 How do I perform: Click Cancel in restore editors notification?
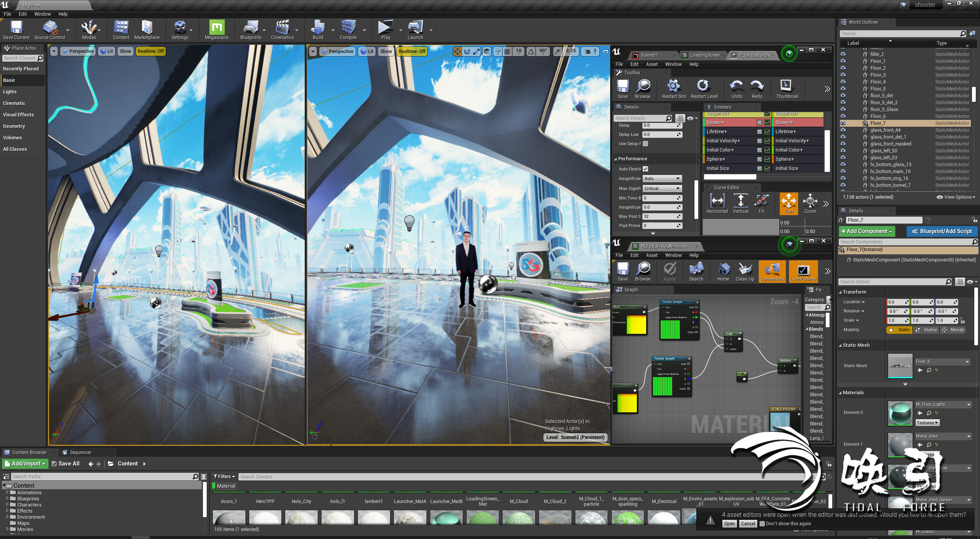(x=748, y=524)
